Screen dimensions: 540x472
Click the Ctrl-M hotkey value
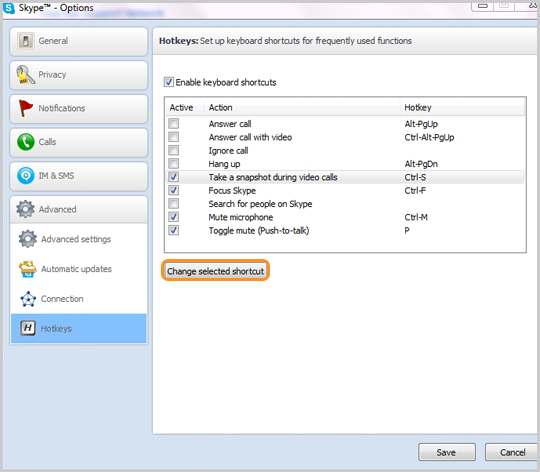(x=416, y=217)
